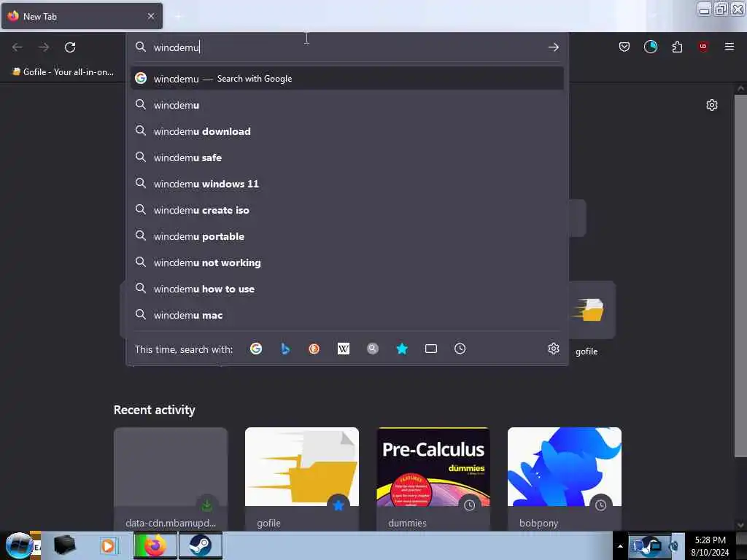The width and height of the screenshot is (747, 560).
Task: Open a new tab with plus button
Action: coord(179,17)
